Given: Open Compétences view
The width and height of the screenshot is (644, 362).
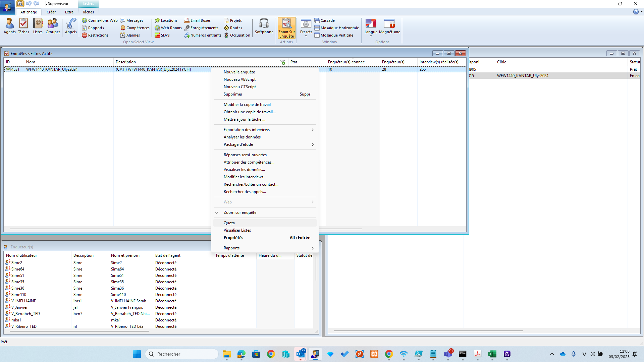Looking at the screenshot, I should point(135,28).
